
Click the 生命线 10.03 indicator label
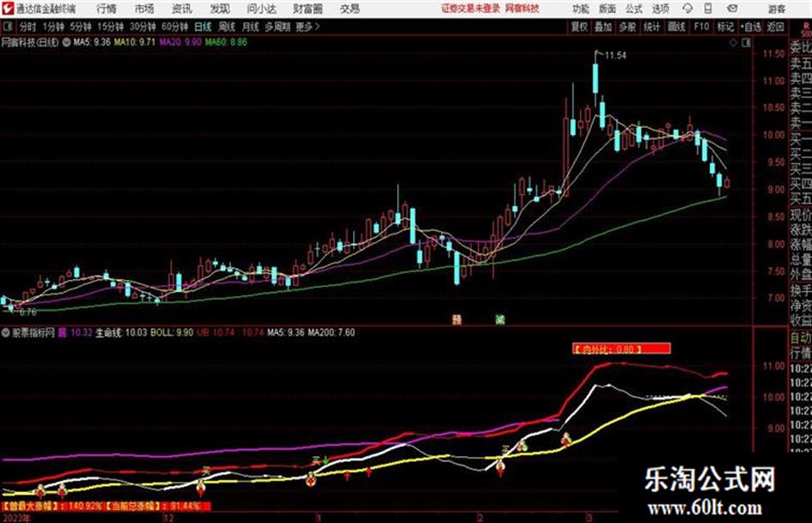121,332
